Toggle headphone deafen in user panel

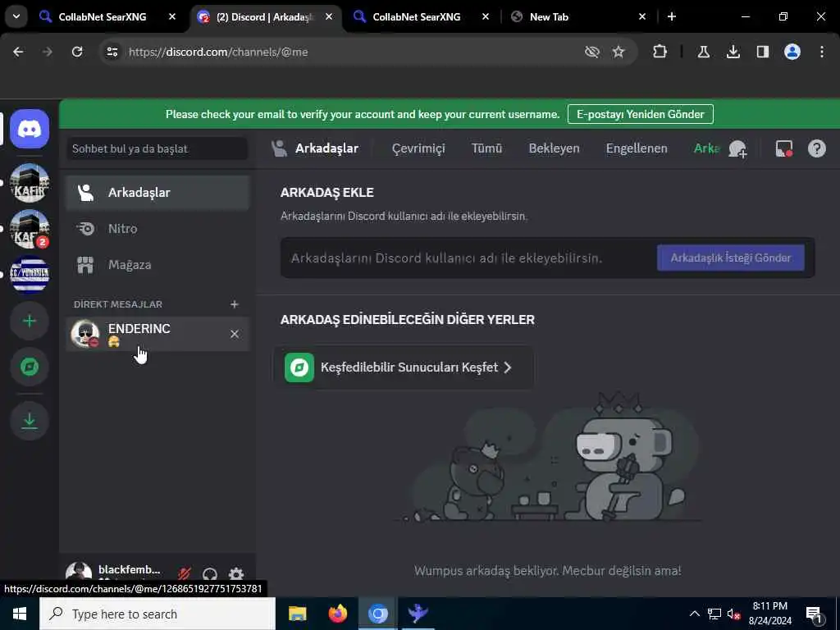(210, 573)
